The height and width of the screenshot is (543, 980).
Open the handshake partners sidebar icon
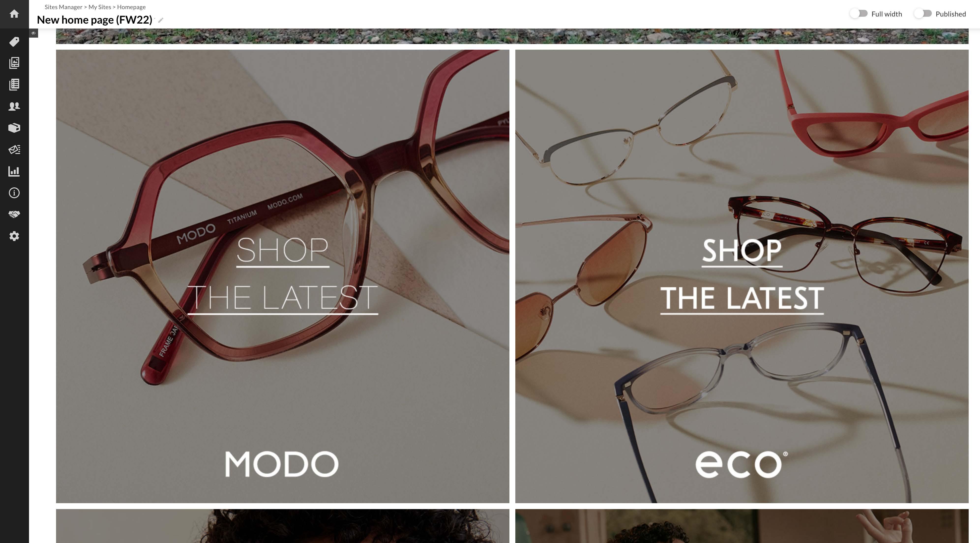(14, 214)
